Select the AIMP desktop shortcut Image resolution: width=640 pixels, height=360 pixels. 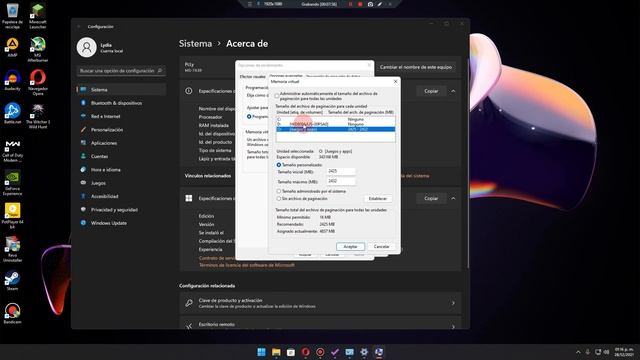pyautogui.click(x=12, y=47)
